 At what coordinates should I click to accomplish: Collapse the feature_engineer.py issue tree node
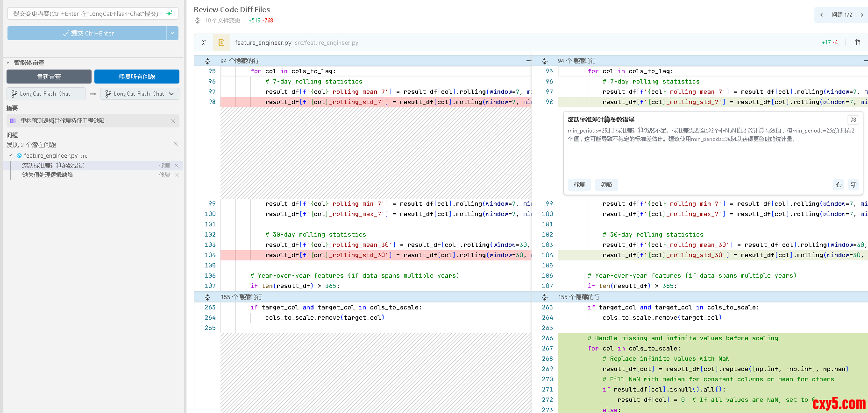pos(10,156)
